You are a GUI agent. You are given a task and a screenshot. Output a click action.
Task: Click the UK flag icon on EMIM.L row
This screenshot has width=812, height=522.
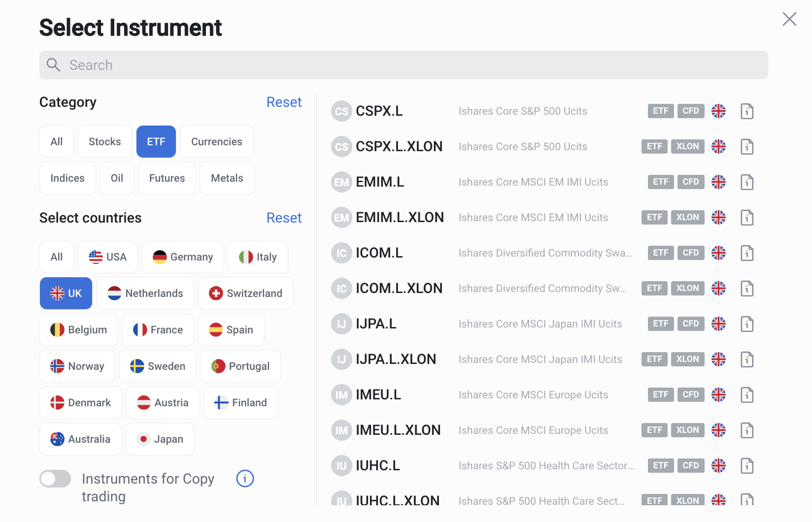(718, 182)
